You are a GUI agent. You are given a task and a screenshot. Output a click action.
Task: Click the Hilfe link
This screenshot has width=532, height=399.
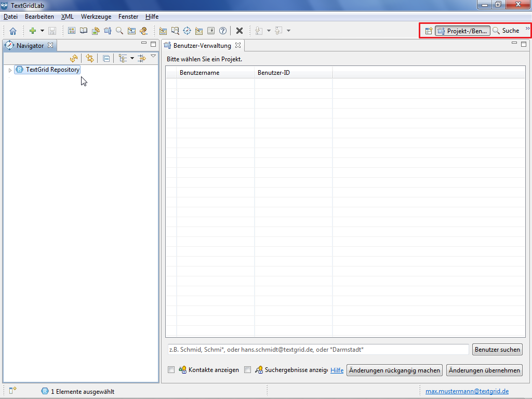click(337, 370)
